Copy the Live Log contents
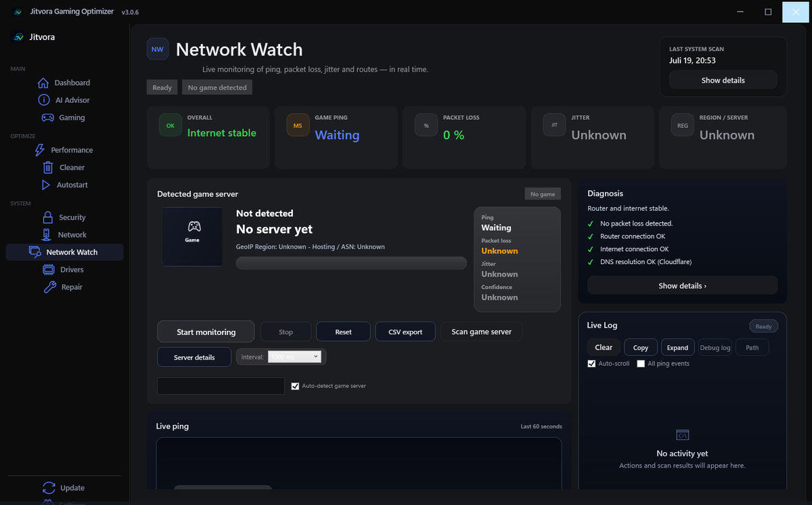The height and width of the screenshot is (505, 812). click(x=640, y=347)
